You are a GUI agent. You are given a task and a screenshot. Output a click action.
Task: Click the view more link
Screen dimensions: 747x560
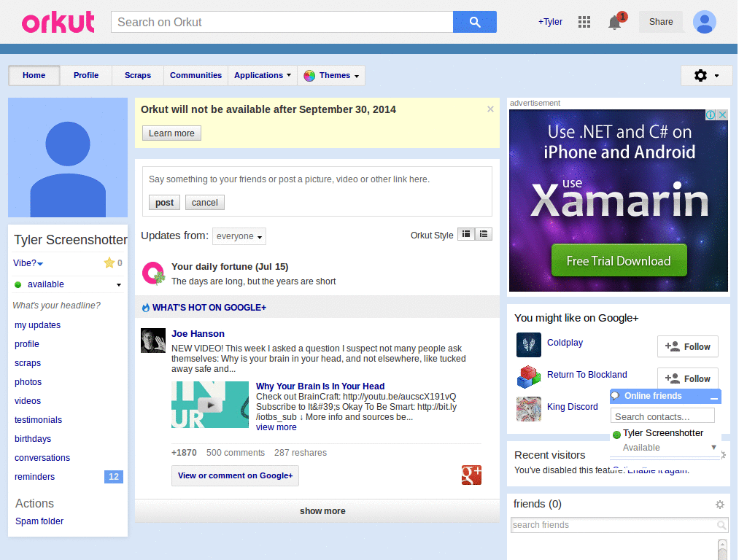276,427
